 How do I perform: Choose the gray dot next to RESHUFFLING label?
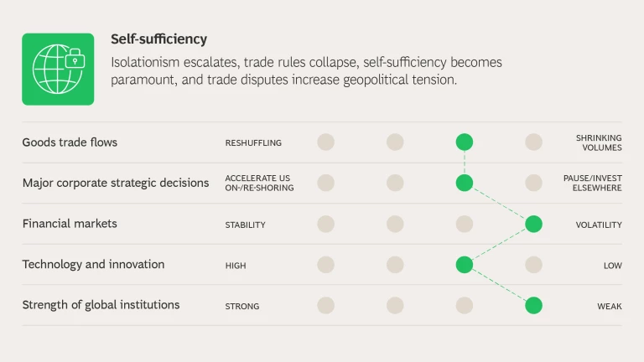(325, 142)
